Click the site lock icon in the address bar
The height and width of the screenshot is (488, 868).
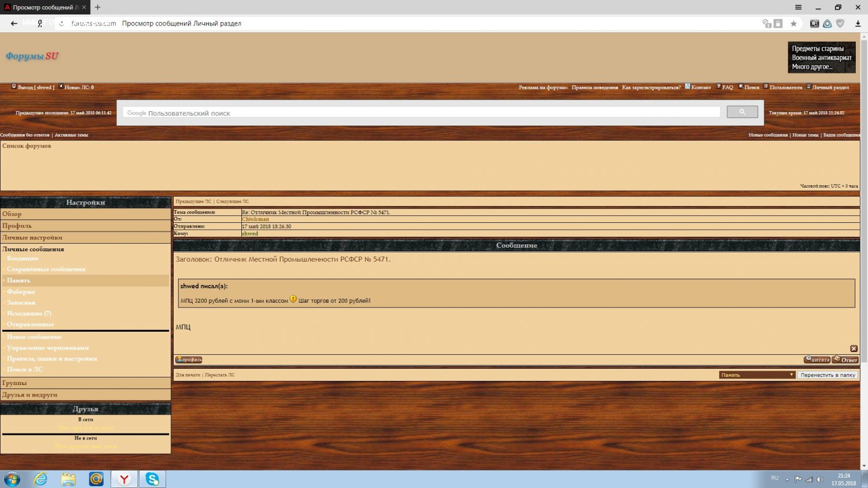tap(778, 24)
